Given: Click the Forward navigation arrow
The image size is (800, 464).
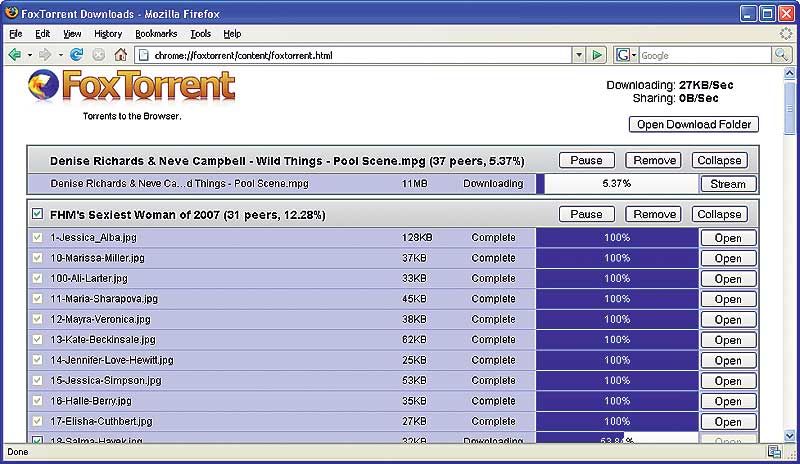Looking at the screenshot, I should pyautogui.click(x=45, y=55).
